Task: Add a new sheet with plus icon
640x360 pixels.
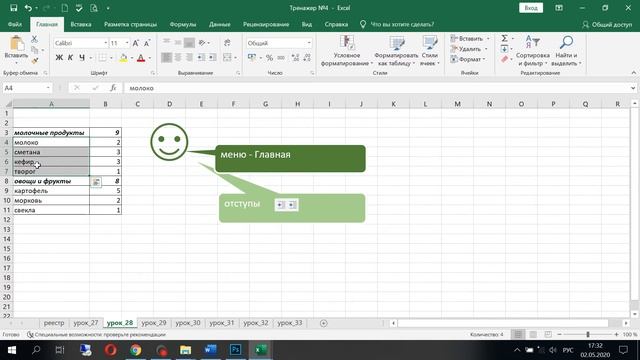Action: [x=324, y=323]
